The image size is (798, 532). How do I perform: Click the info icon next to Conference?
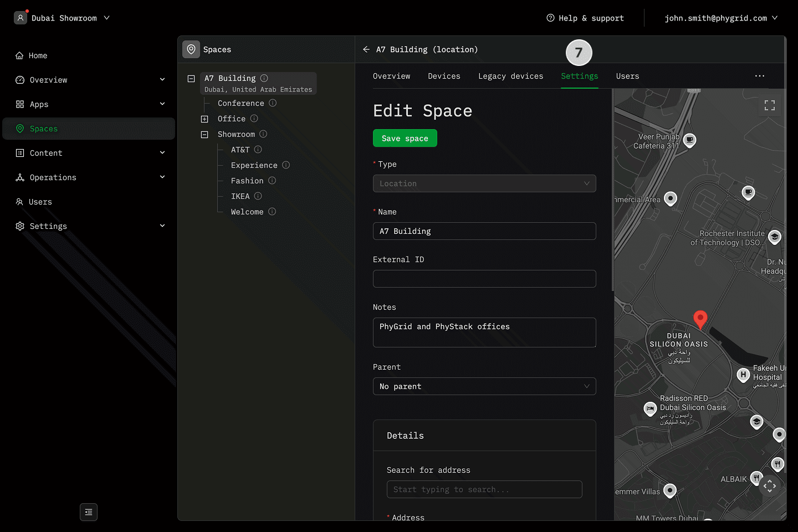(273, 103)
